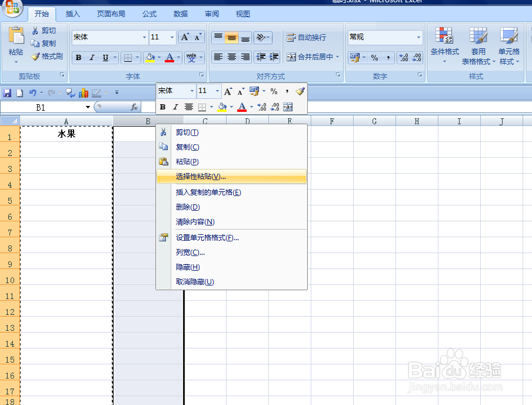Choose 设置单元格格式(F)... from context menu
The image size is (532, 405).
[x=232, y=238]
